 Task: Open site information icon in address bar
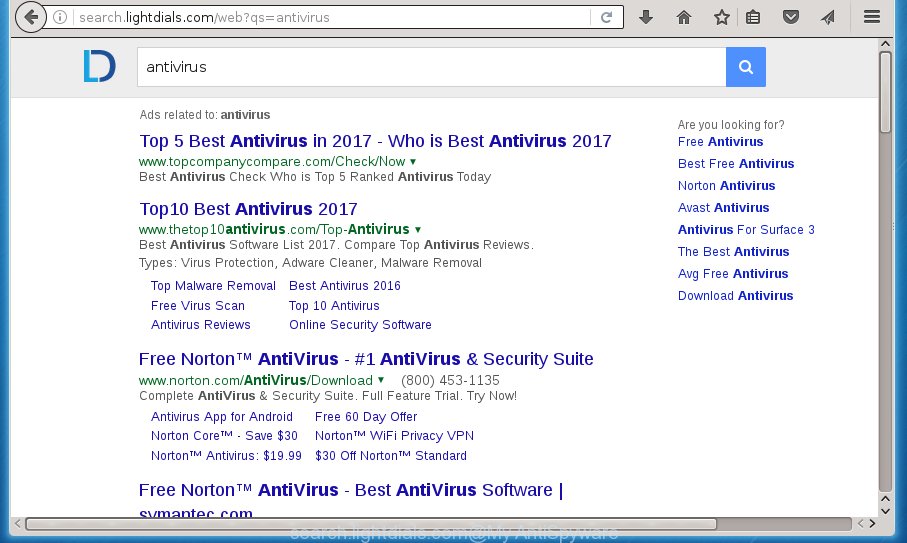click(x=60, y=17)
